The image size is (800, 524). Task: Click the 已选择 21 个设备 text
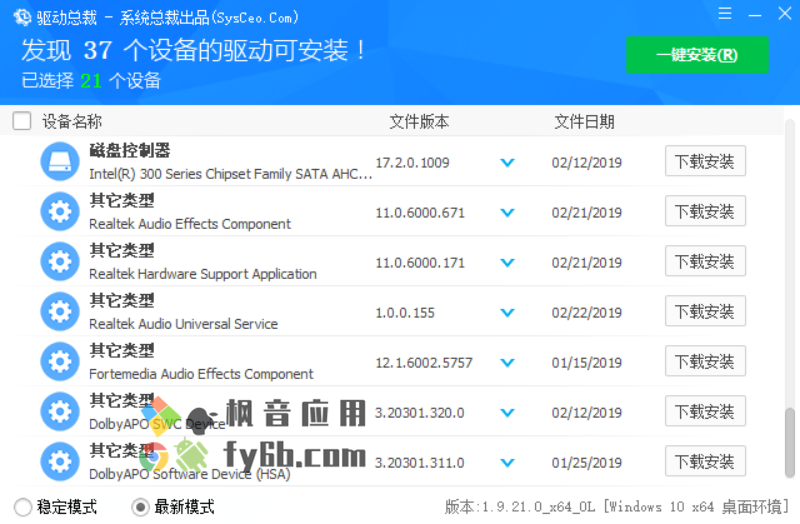[91, 81]
